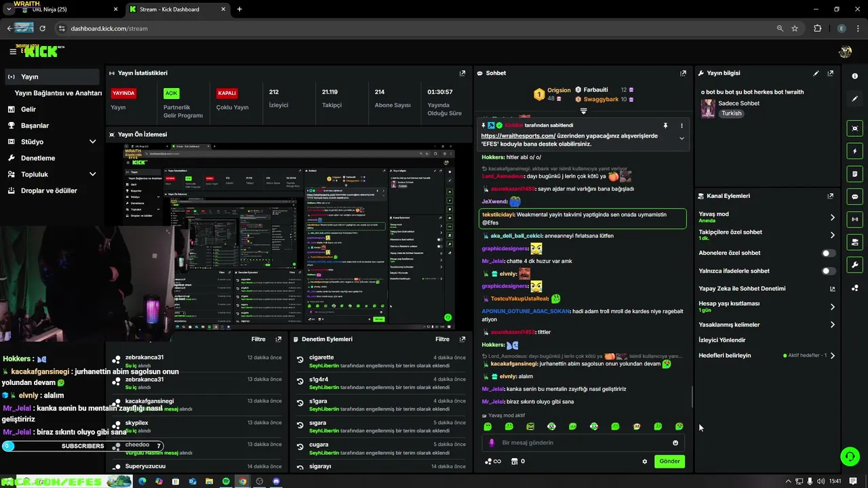
Task: Open Hedefleri belirleyin
Action: 767,355
